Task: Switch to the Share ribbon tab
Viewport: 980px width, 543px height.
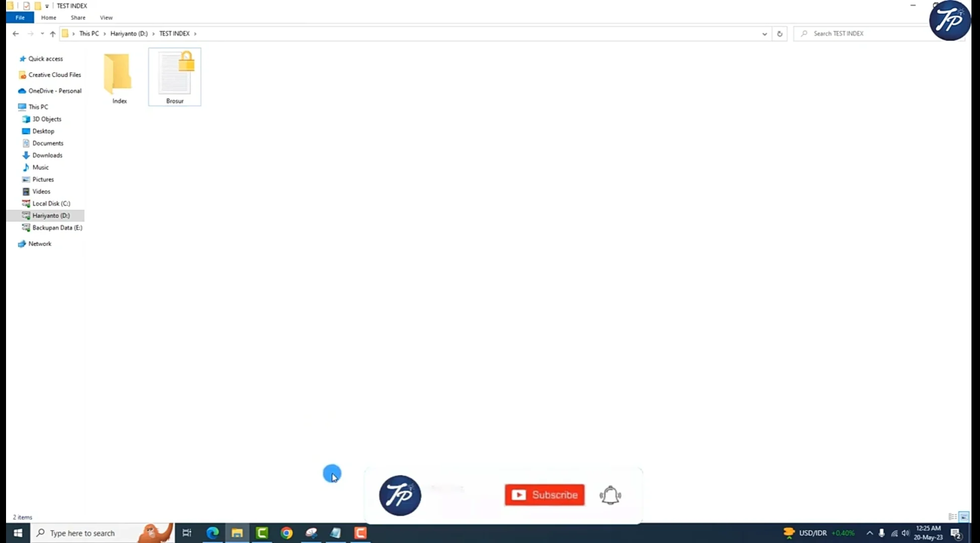Action: click(78, 18)
